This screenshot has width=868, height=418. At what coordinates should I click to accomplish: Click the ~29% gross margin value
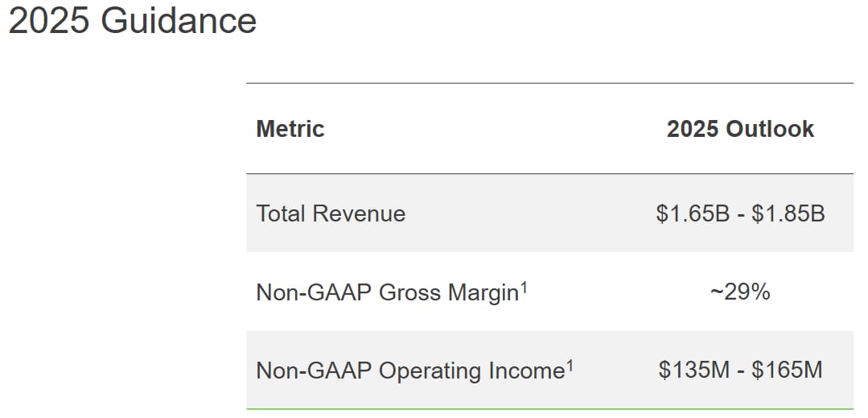click(740, 292)
